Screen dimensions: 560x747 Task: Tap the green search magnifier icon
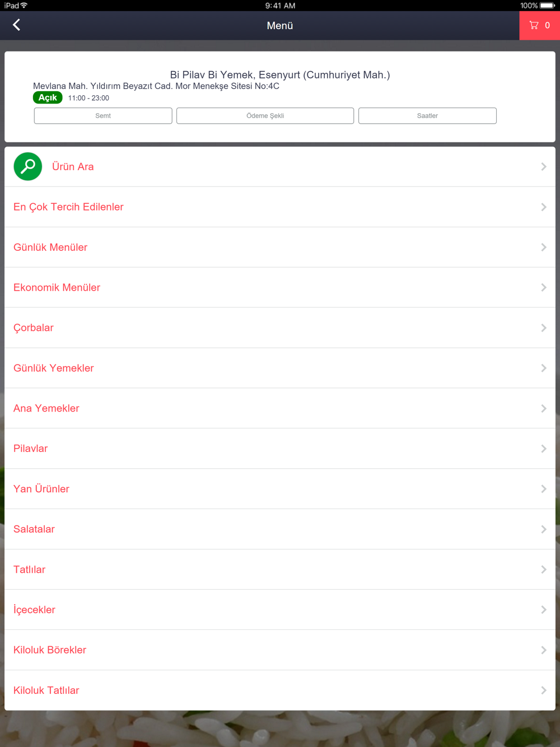pos(27,166)
